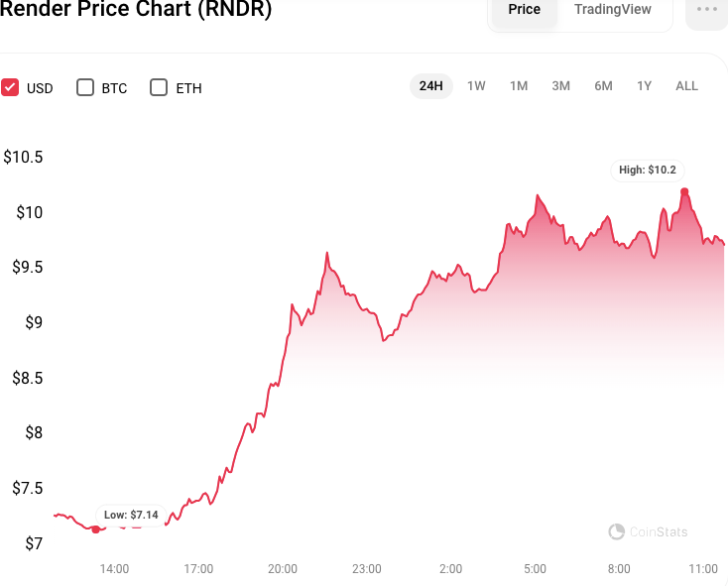Select the 3M time range

click(x=561, y=86)
